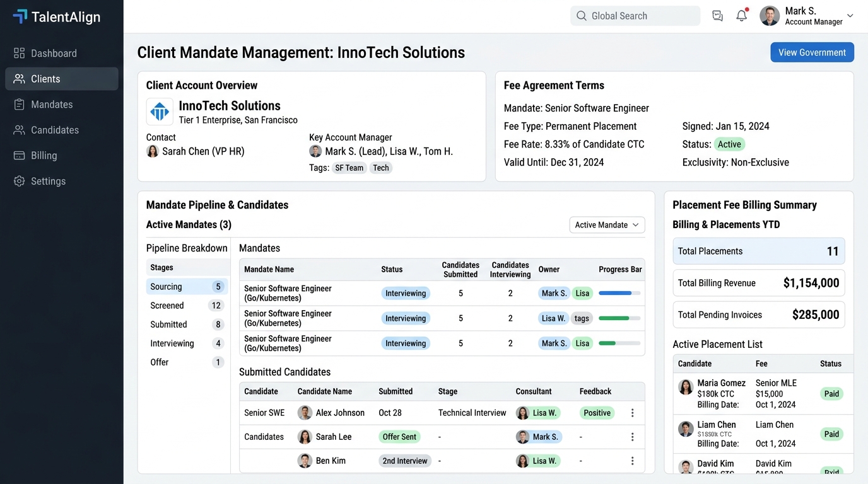Screen dimensions: 868x484
Task: Click the progress bar in the 'tags' mandate row
Action: coord(619,318)
